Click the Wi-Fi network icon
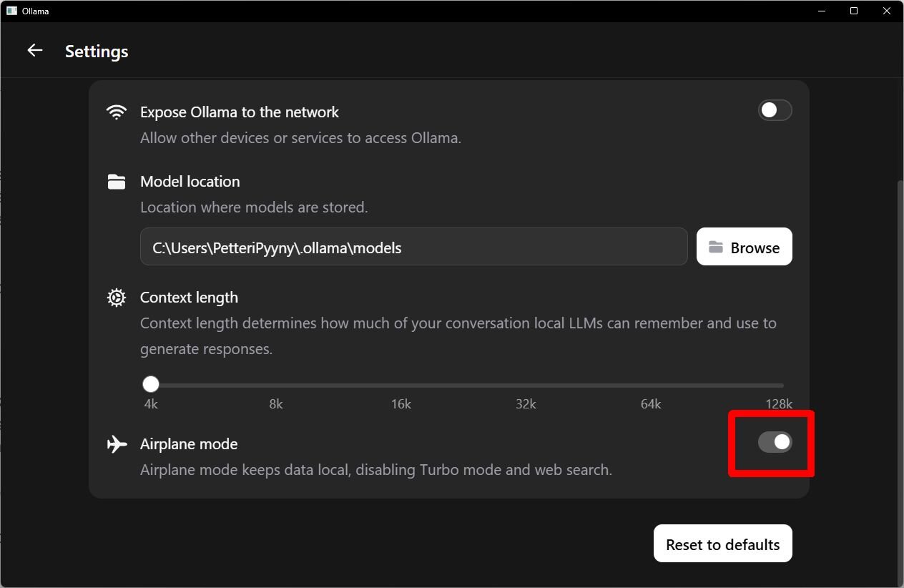 tap(117, 112)
